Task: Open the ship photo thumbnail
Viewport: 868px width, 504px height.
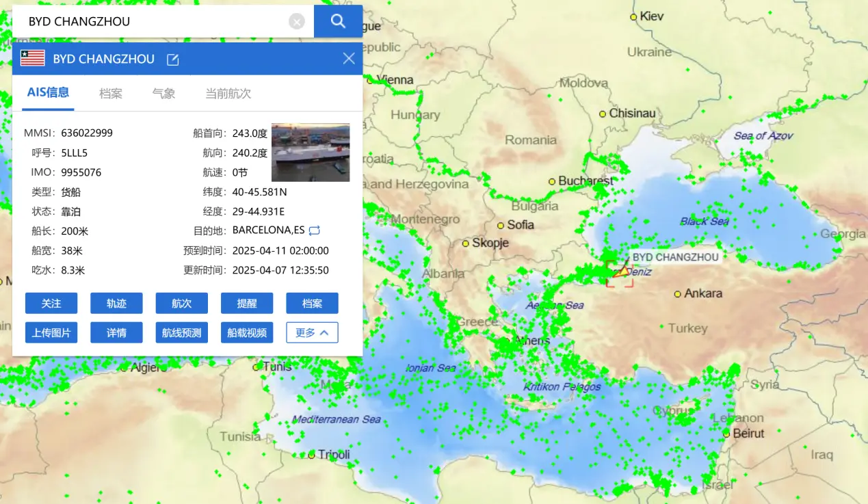Action: coord(311,152)
